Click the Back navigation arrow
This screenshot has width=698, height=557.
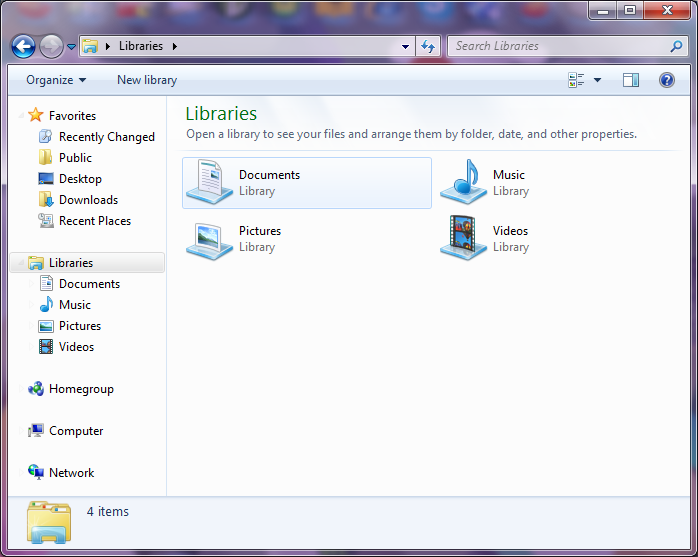(x=23, y=46)
